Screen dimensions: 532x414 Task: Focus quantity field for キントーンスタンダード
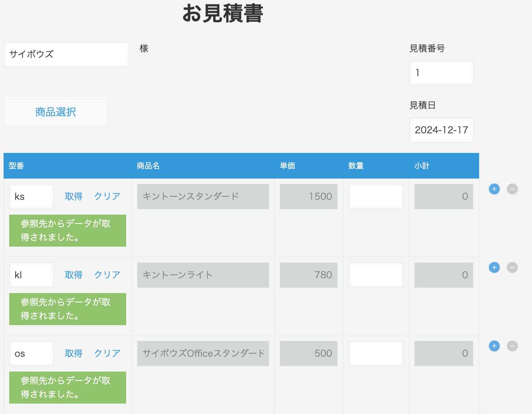coord(376,197)
